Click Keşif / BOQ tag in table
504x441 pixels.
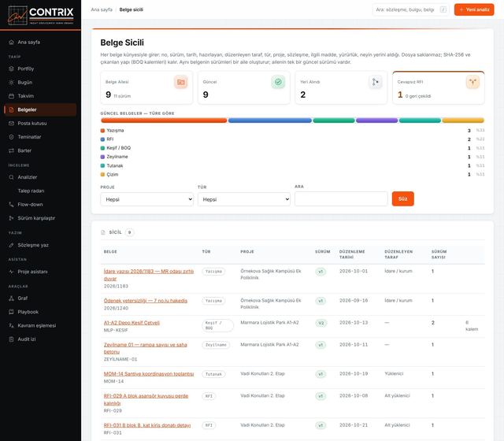[x=217, y=325]
